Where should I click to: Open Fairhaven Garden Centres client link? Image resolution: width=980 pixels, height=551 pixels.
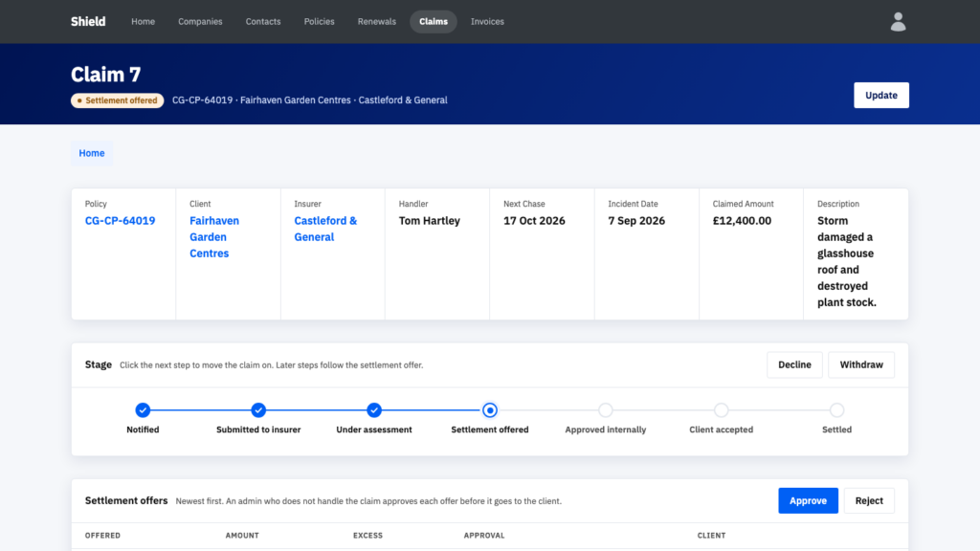pyautogui.click(x=214, y=237)
